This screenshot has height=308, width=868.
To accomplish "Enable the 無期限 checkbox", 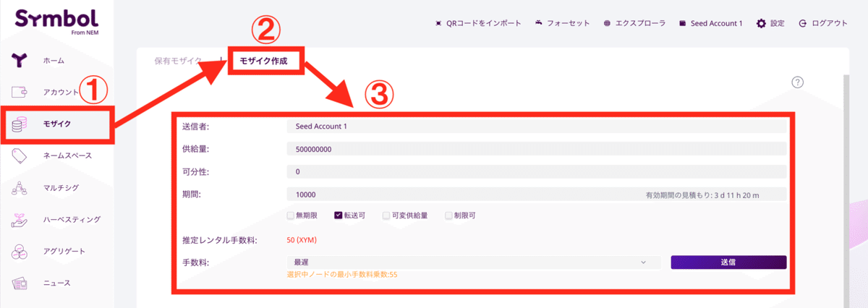I will pos(291,215).
